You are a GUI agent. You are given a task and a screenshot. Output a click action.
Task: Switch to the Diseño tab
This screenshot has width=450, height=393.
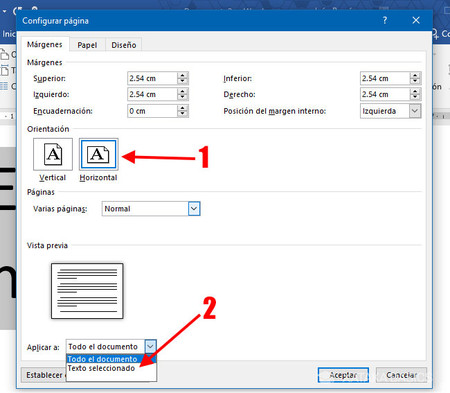[124, 45]
